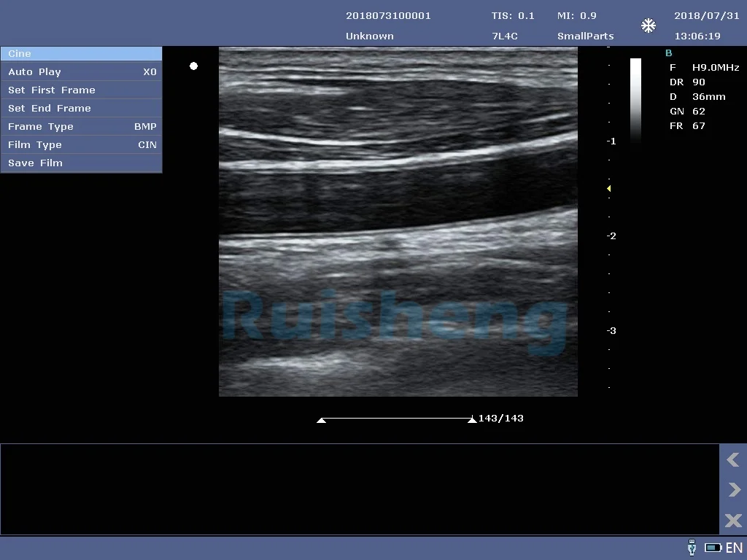The width and height of the screenshot is (747, 560).
Task: Click the 7L4C probe label
Action: click(505, 36)
